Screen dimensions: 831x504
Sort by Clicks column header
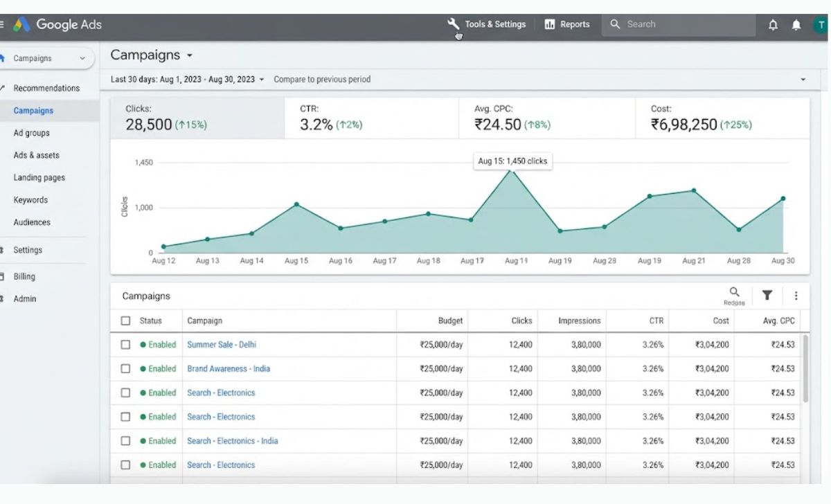coord(521,321)
